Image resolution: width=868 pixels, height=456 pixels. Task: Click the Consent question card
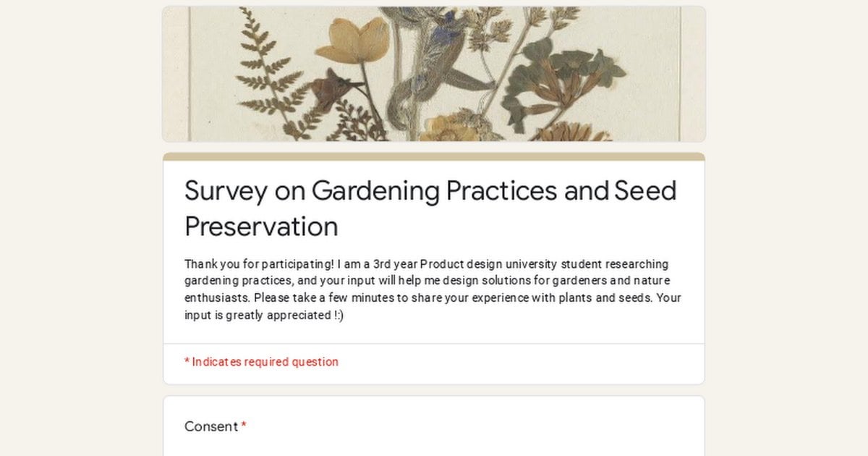434,426
